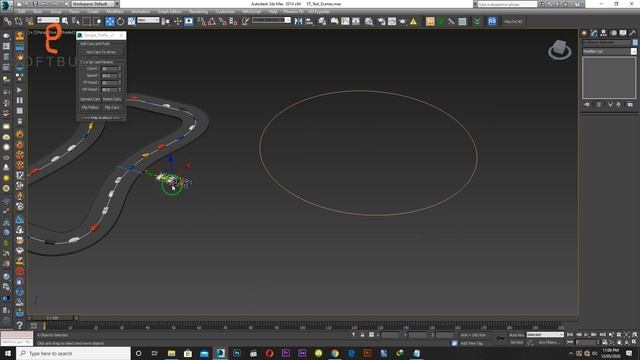Click Play Animation in playback controls
The image size is (640, 360).
click(586, 335)
